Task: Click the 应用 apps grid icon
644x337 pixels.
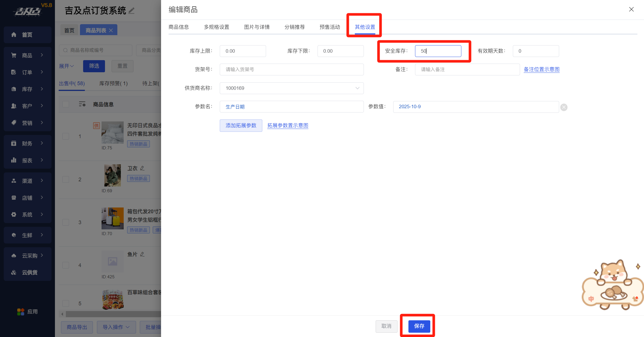Action: (21, 312)
